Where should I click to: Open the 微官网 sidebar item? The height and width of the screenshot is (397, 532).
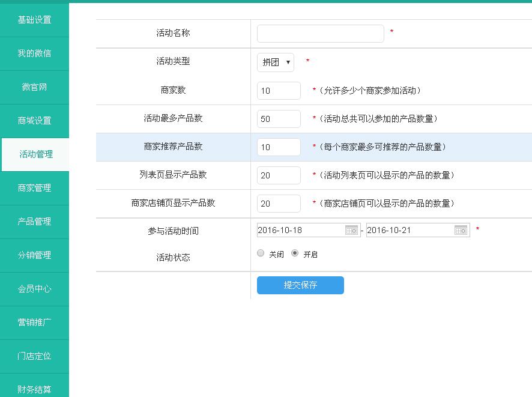coord(34,87)
